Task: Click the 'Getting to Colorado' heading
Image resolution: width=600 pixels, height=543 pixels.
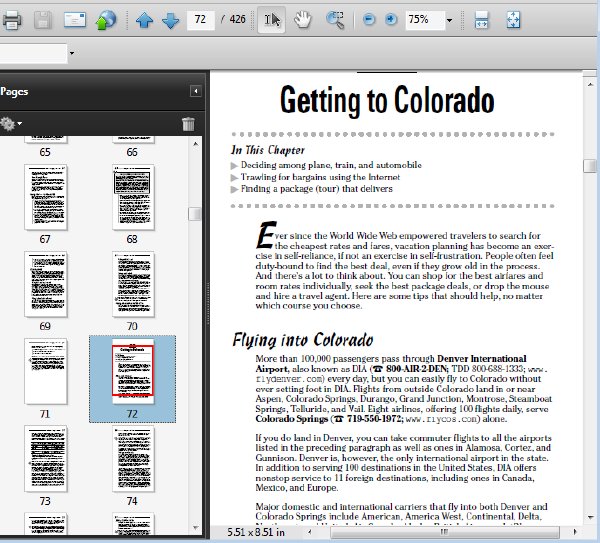Action: (x=387, y=100)
